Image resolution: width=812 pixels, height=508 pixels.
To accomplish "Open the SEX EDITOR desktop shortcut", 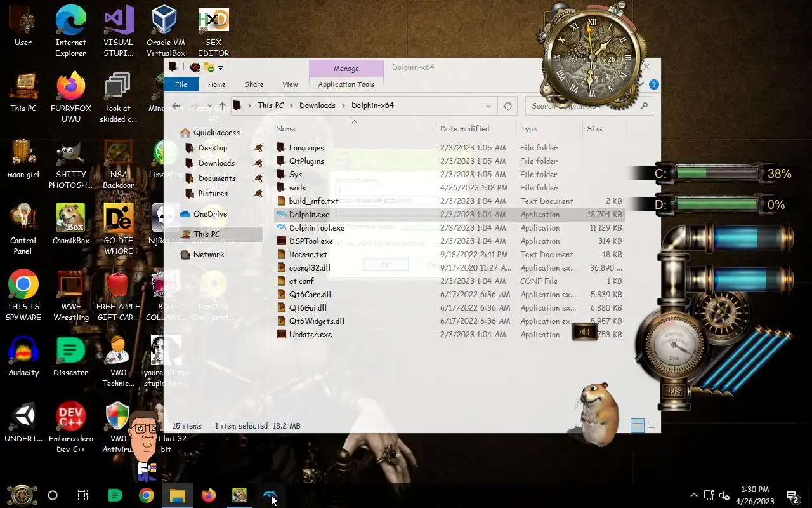I will [x=213, y=32].
